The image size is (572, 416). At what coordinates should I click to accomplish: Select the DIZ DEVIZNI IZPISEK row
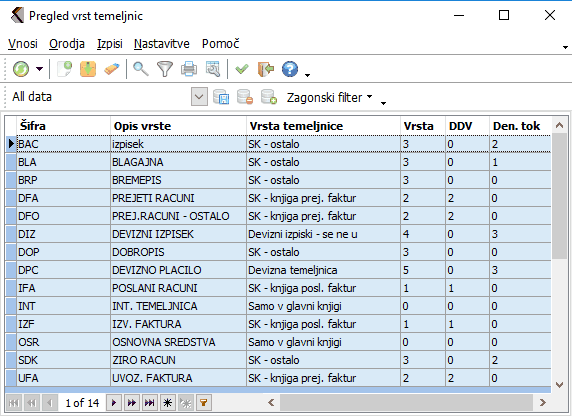click(x=278, y=234)
